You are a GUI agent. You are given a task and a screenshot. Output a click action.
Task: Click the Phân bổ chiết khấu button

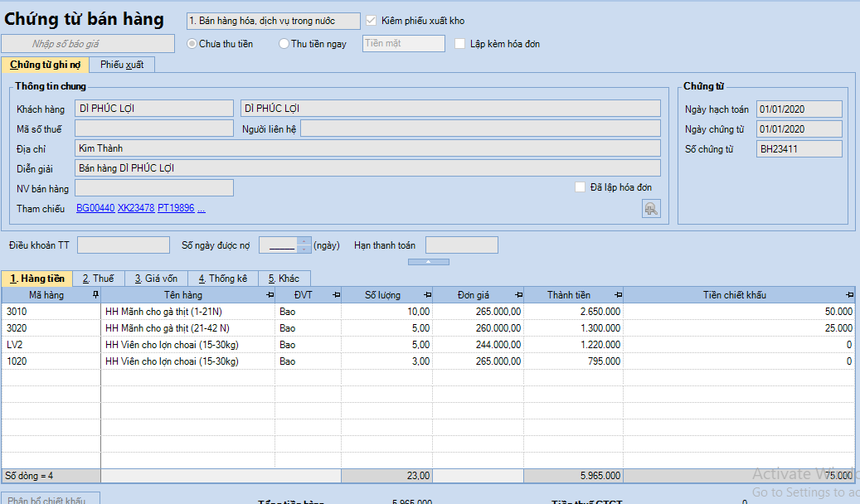pyautogui.click(x=51, y=499)
